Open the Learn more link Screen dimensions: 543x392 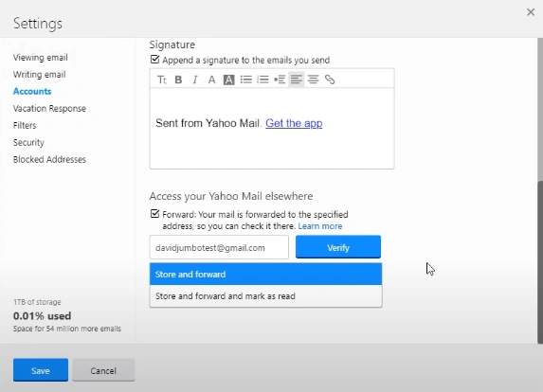click(320, 226)
